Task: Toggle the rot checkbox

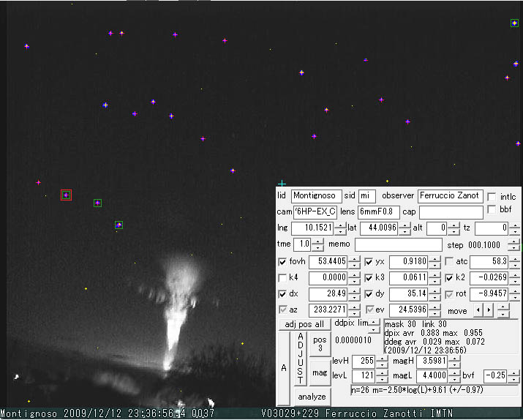Action: [x=449, y=294]
